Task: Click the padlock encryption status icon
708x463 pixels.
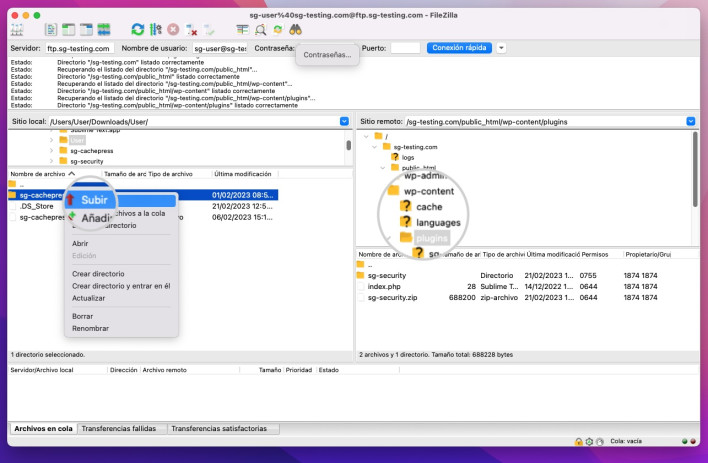Action: click(578, 441)
